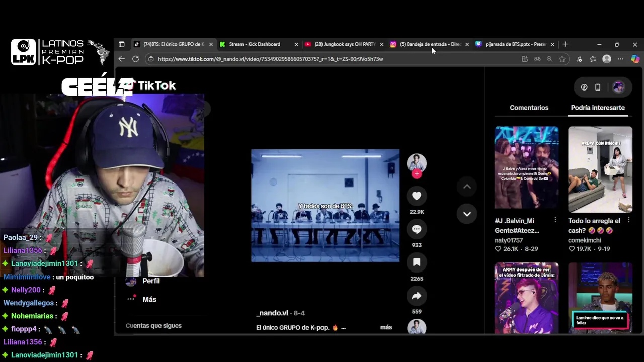Open user profile avatar in top-right pill
The height and width of the screenshot is (362, 644).
click(x=618, y=87)
